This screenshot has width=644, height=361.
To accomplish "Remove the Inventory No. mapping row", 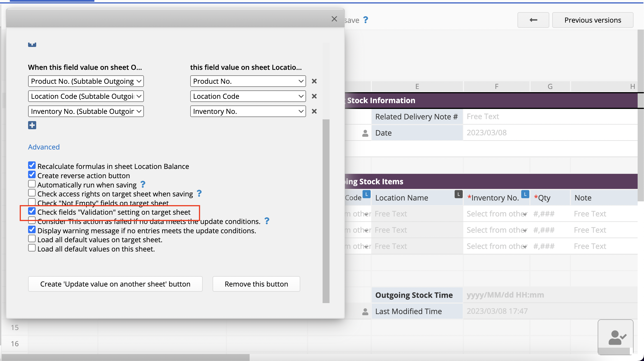I will 314,111.
